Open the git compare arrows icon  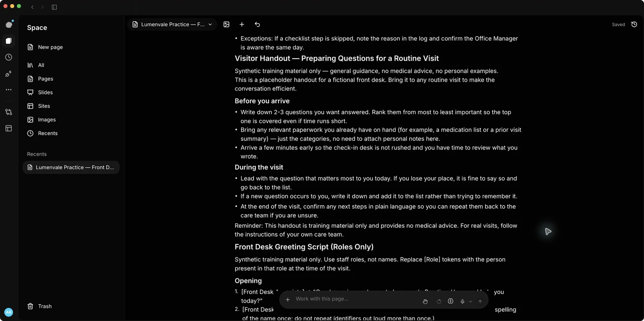coord(9,112)
